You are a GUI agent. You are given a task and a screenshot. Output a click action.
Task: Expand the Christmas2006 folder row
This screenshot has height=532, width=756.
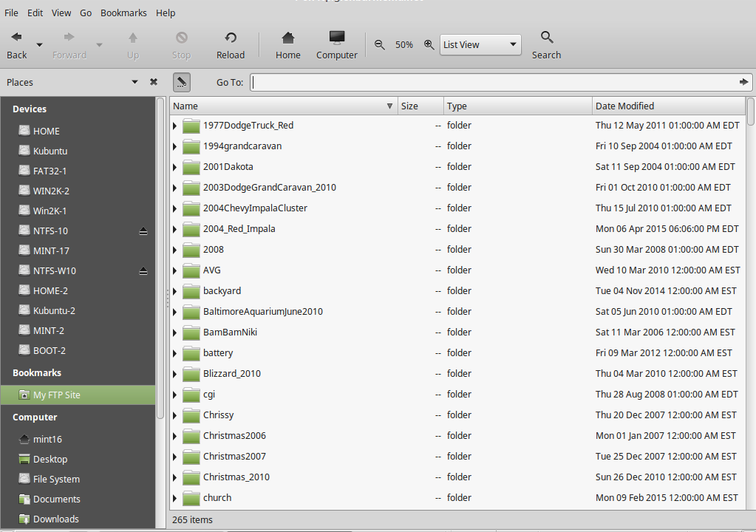coord(175,436)
